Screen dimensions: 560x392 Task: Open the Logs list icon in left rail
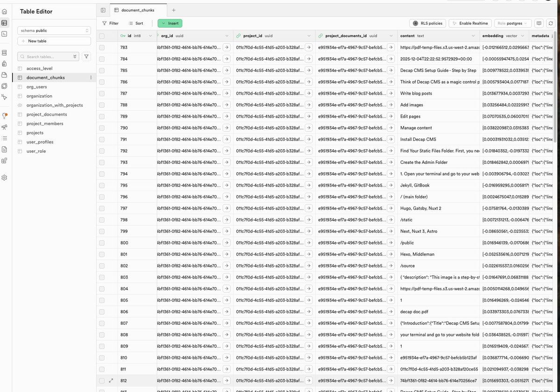tap(4, 138)
